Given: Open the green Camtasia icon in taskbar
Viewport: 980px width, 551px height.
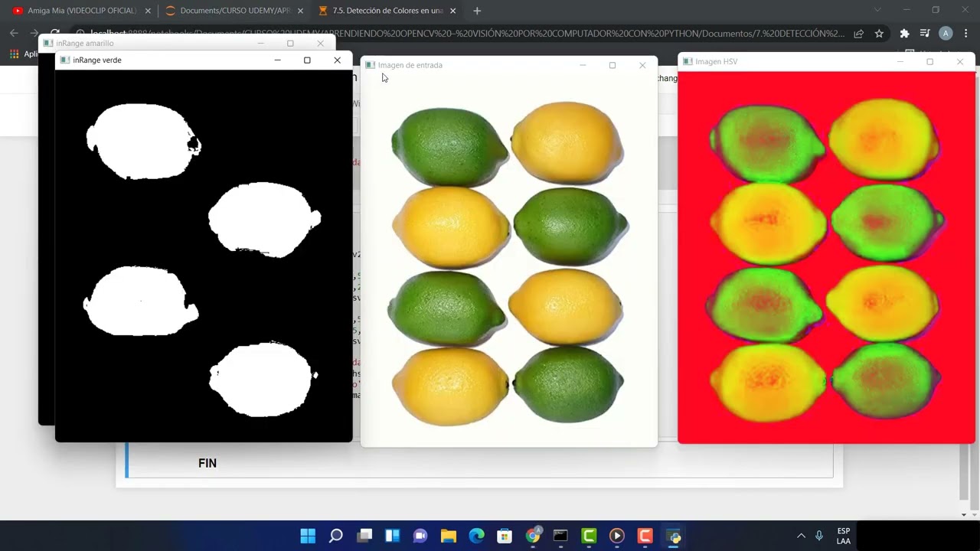Looking at the screenshot, I should pyautogui.click(x=589, y=536).
